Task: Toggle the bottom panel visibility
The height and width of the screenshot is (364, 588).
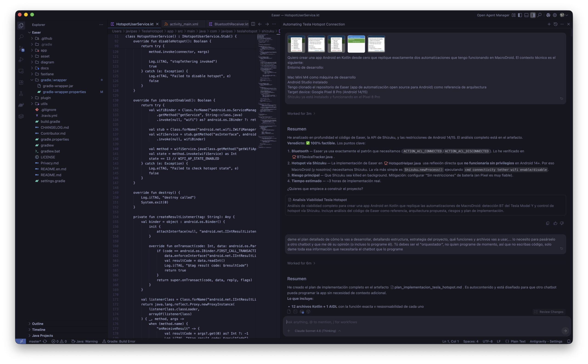Action: click(526, 15)
